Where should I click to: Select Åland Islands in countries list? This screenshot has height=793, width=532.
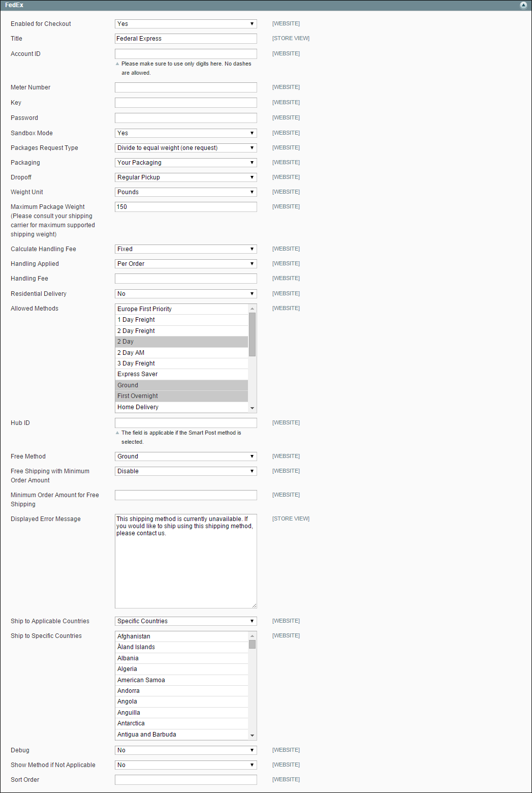[181, 647]
